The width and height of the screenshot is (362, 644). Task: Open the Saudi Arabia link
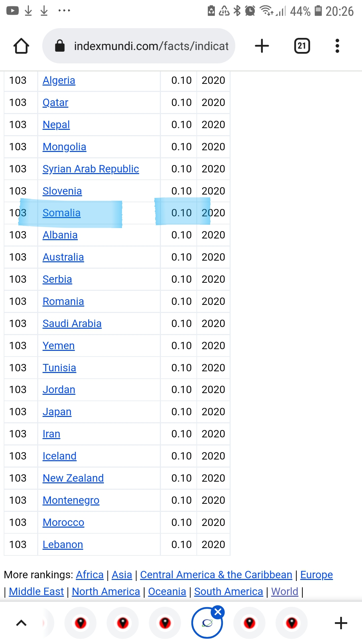point(72,324)
